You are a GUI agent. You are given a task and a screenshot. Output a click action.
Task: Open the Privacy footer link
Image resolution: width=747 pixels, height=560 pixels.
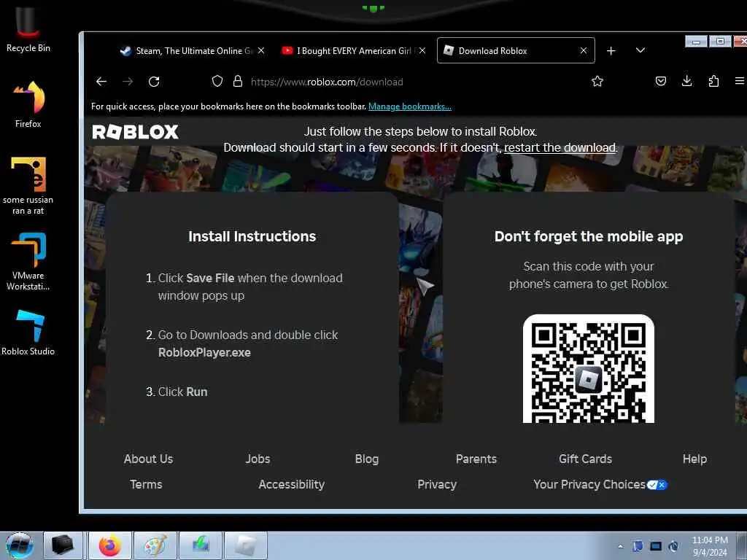437,484
